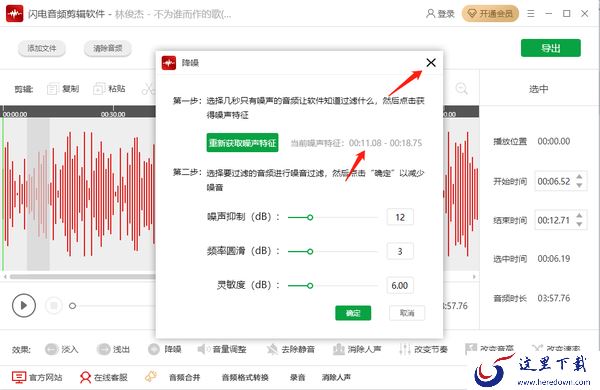This screenshot has width=600, height=390.
Task: Open the 官方网站 official website link
Action: pyautogui.click(x=37, y=377)
